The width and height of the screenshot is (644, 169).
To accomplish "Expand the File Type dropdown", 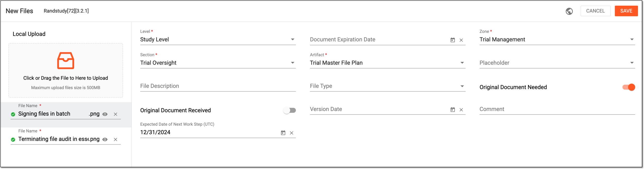I will (x=387, y=86).
